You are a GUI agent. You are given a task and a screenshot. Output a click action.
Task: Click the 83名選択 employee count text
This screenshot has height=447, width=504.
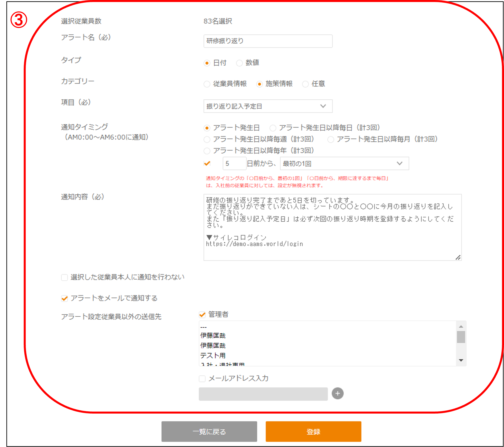coord(217,21)
